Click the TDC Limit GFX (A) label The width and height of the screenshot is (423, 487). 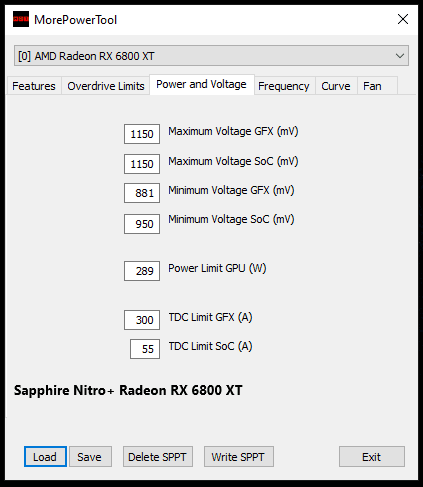pos(210,318)
